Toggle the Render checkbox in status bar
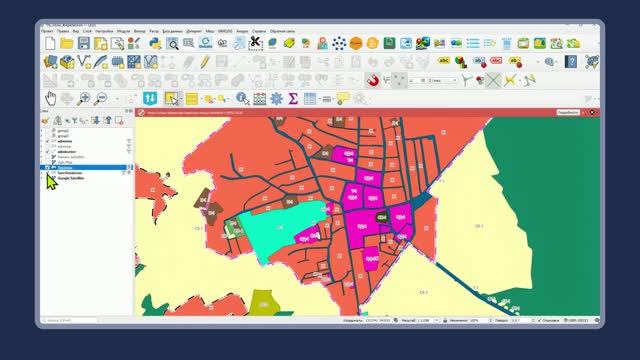Image resolution: width=640 pixels, height=360 pixels. click(539, 321)
